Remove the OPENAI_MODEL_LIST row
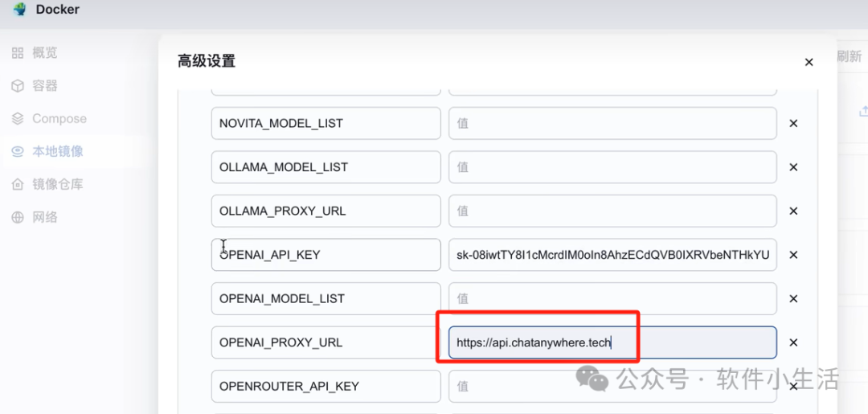The height and width of the screenshot is (414, 868). click(x=793, y=298)
